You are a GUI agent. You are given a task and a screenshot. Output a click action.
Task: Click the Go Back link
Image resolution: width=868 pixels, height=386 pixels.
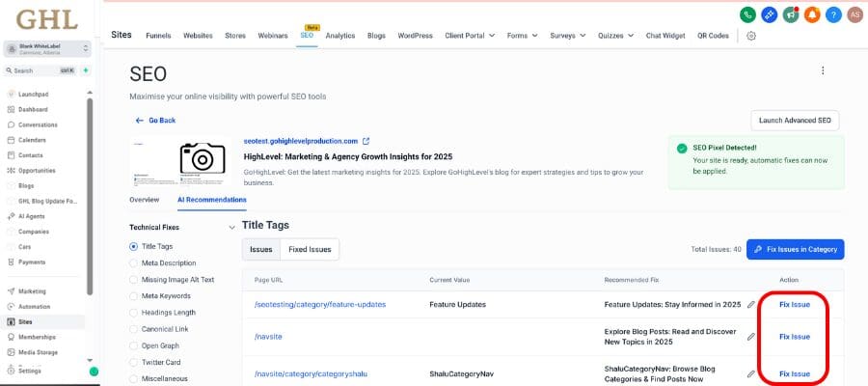[x=155, y=121]
